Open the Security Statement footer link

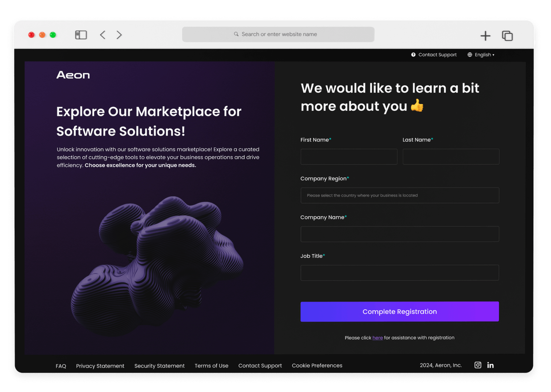(160, 366)
